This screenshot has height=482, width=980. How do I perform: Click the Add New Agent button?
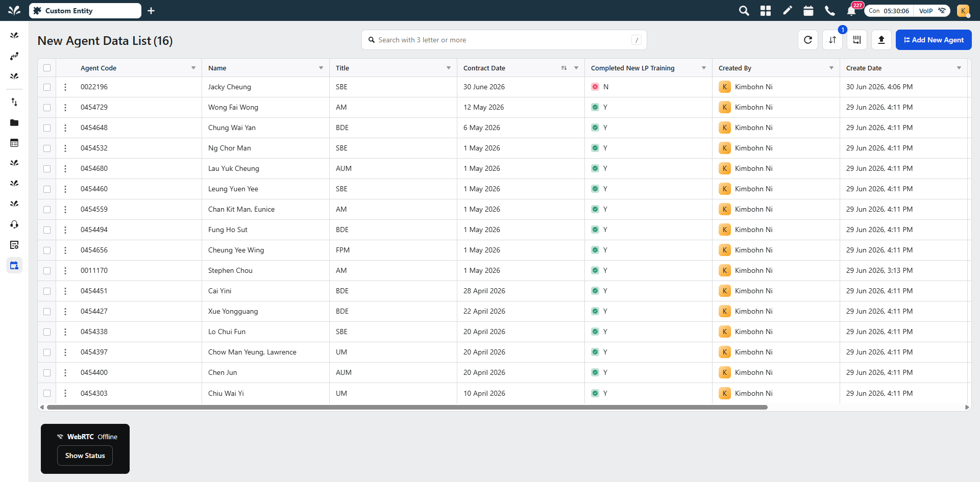pyautogui.click(x=934, y=40)
